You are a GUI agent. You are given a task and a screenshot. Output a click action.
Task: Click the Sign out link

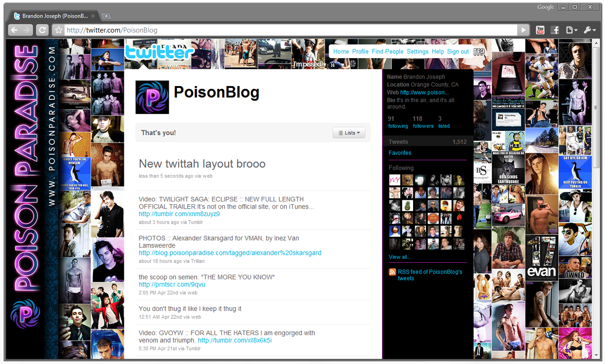(458, 52)
